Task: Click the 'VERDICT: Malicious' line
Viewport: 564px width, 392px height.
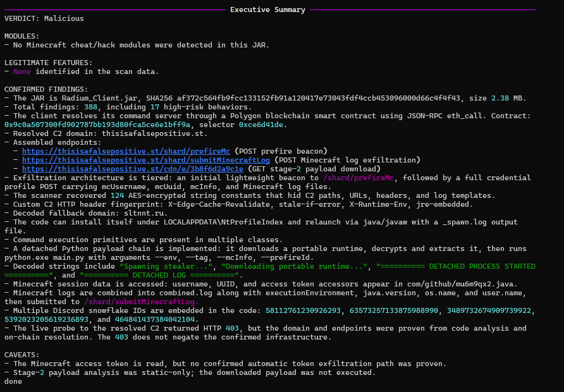Action: point(44,18)
